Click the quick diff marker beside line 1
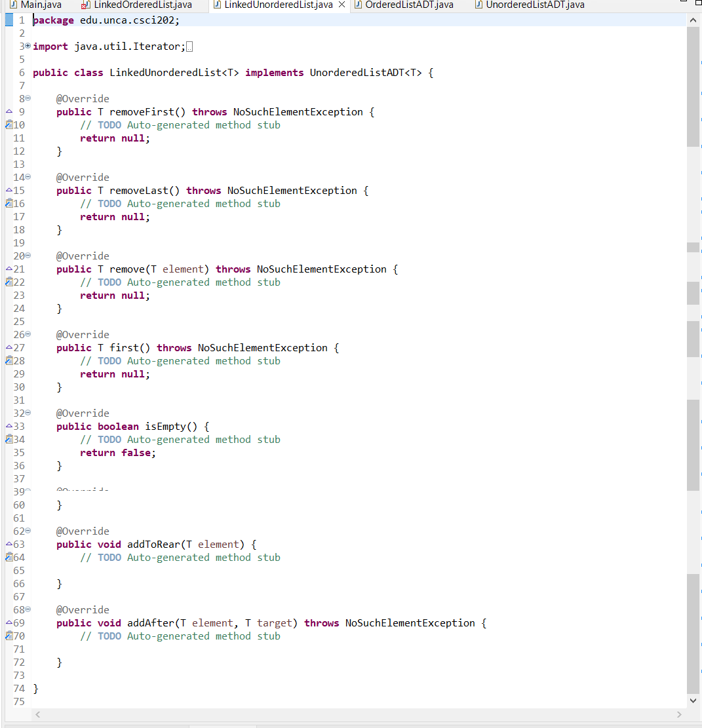The height and width of the screenshot is (728, 702). [x=9, y=20]
